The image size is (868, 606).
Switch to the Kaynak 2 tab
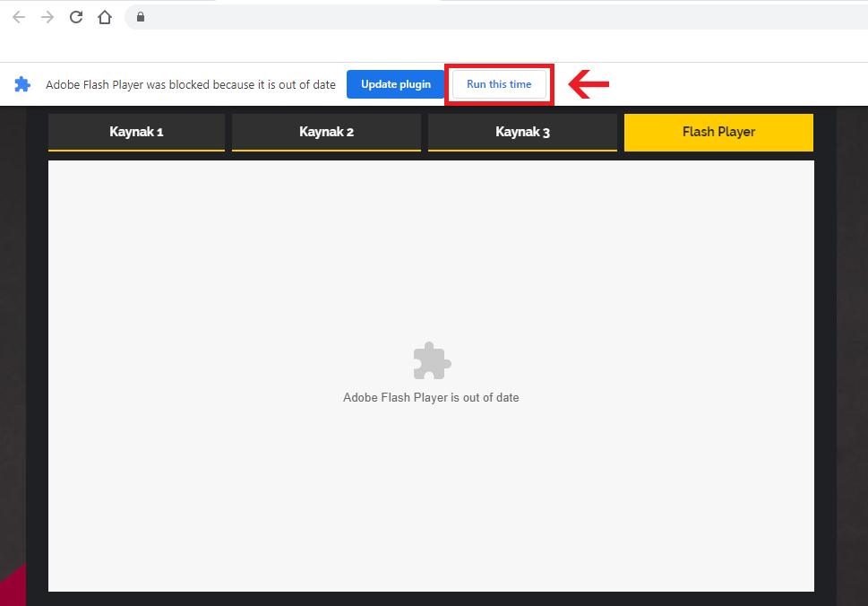click(327, 133)
